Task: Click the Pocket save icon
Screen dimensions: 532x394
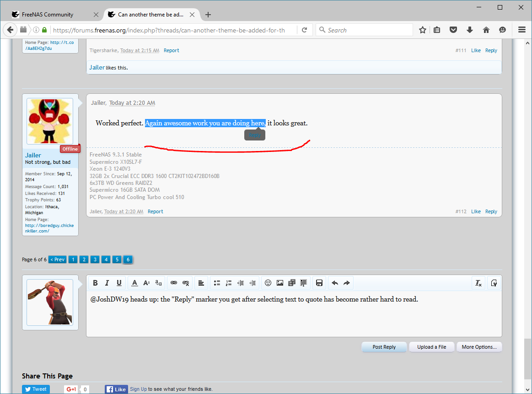Action: 453,30
